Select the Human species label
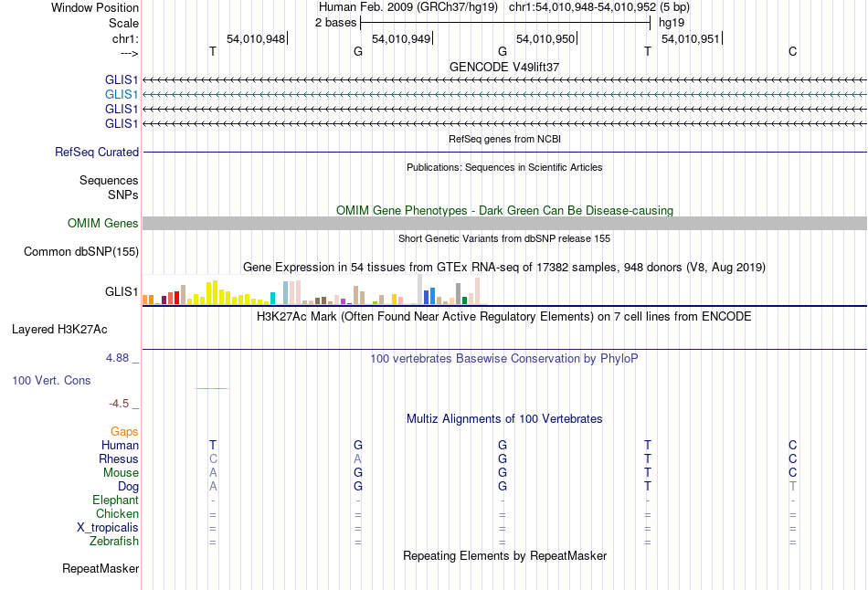The height and width of the screenshot is (590, 868). [120, 446]
